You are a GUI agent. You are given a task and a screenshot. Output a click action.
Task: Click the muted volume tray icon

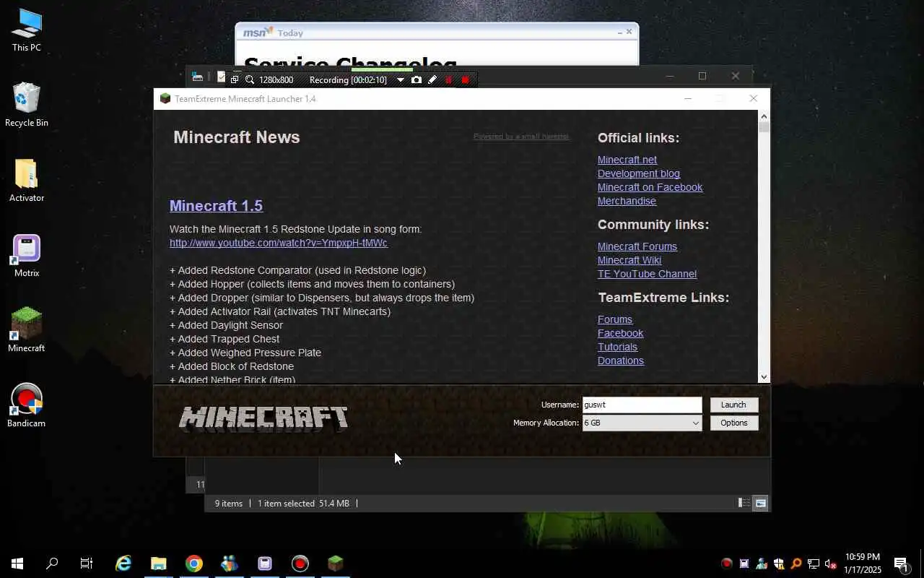point(831,564)
